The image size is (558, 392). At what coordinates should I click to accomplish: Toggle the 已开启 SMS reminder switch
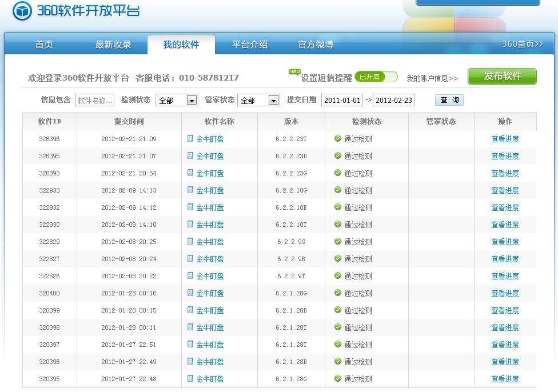point(376,77)
